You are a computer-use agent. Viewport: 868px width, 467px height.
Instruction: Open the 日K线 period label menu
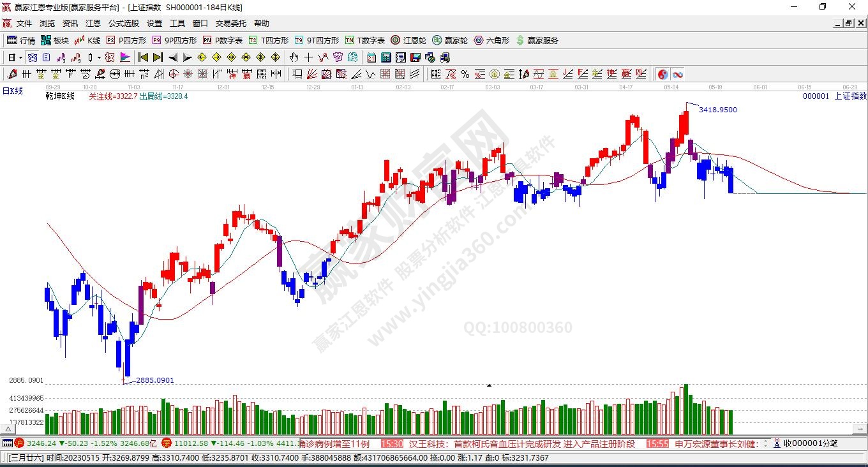[x=13, y=91]
